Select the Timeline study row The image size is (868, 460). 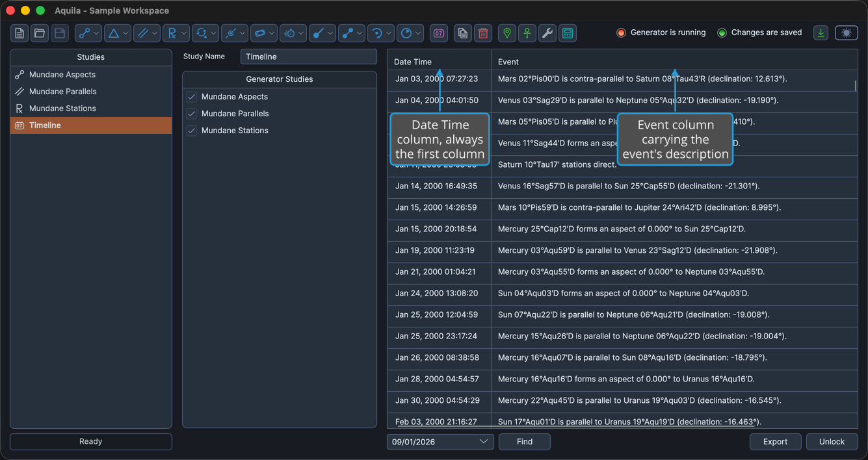tap(91, 125)
